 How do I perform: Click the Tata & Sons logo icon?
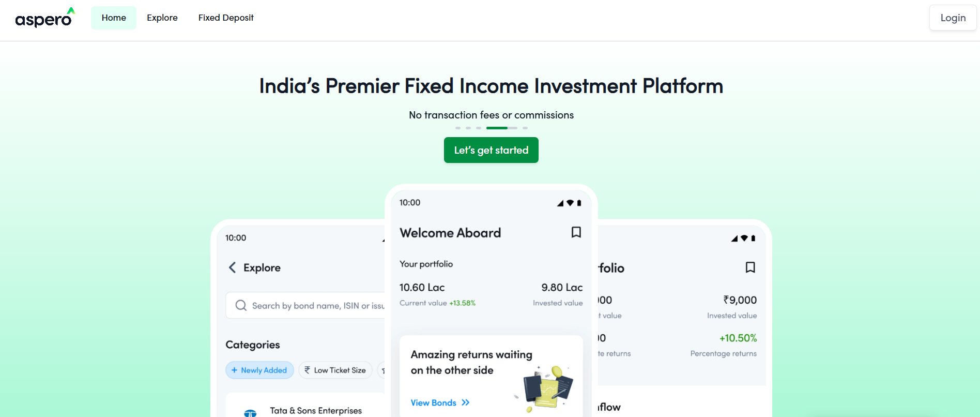250,413
